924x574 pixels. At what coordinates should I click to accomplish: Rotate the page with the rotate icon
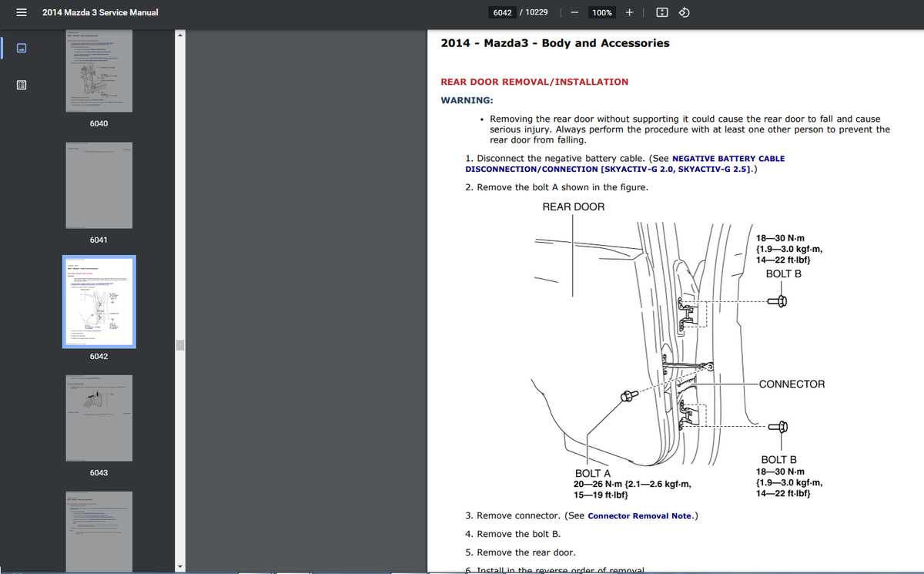coord(684,12)
